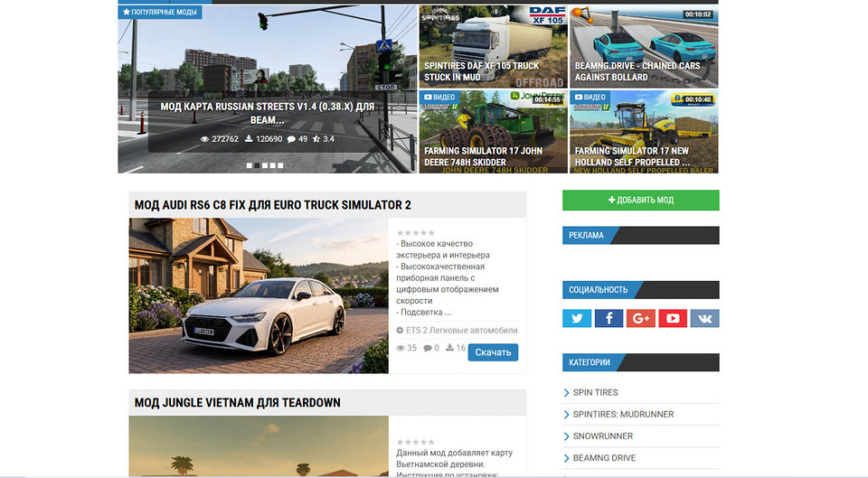The height and width of the screenshot is (478, 868).
Task: Click the Видео badge on New Holland thumbnail
Action: tap(590, 97)
